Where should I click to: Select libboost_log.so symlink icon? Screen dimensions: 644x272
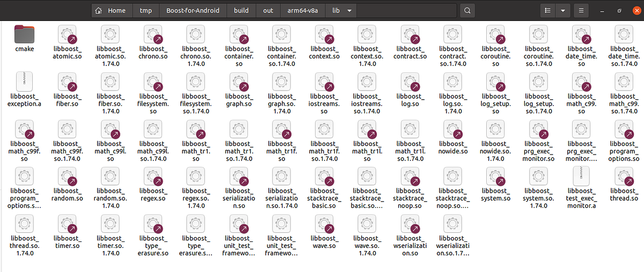pyautogui.click(x=411, y=81)
